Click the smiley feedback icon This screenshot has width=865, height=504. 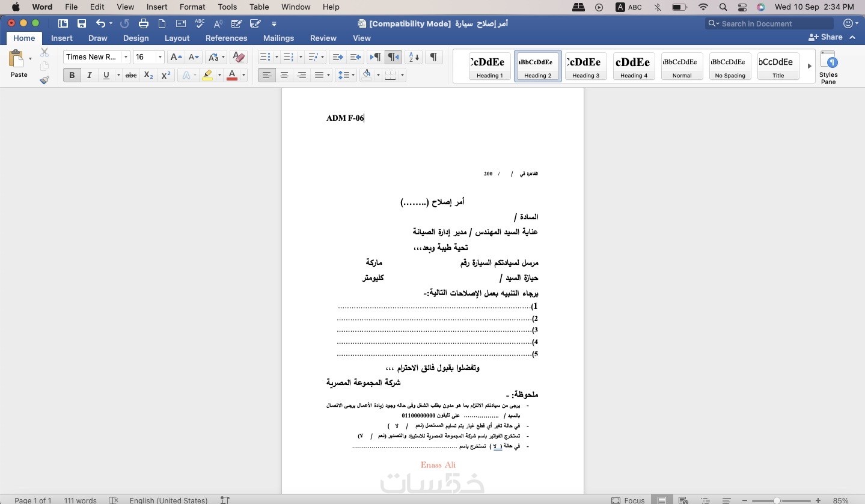[848, 23]
